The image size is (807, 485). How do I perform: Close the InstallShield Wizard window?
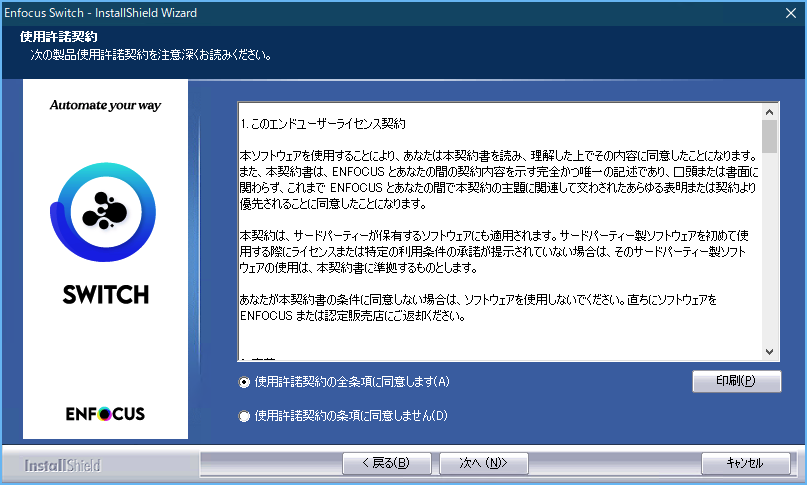(x=791, y=13)
